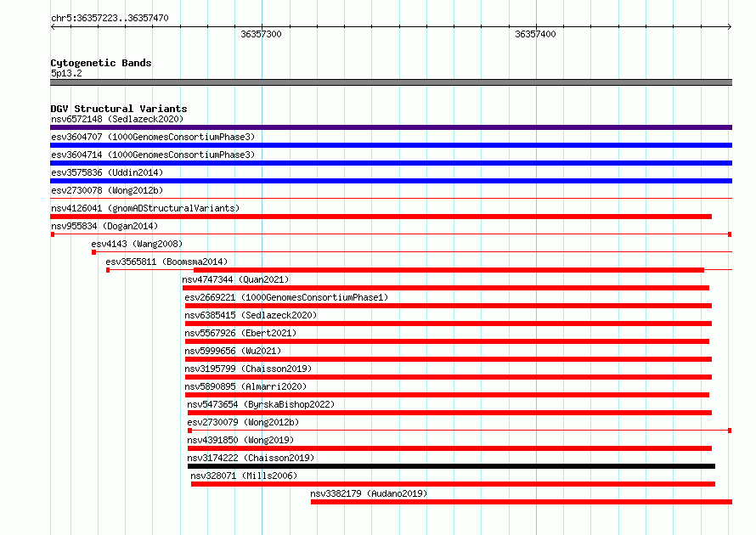Click the red nsv5473654 variant bar
This screenshot has width=756, height=535.
tap(450, 413)
